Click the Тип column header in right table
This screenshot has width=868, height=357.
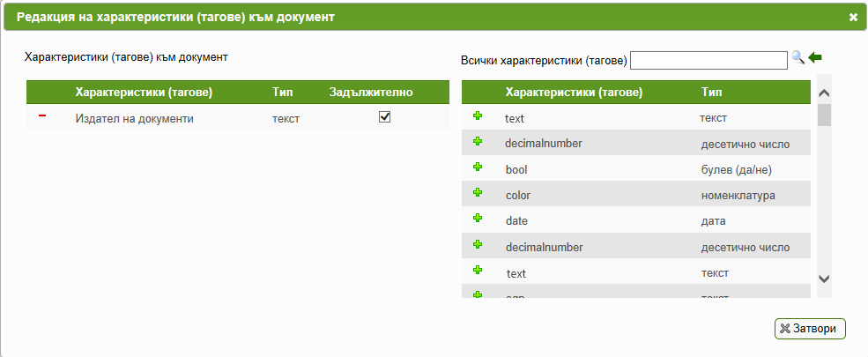coord(711,93)
